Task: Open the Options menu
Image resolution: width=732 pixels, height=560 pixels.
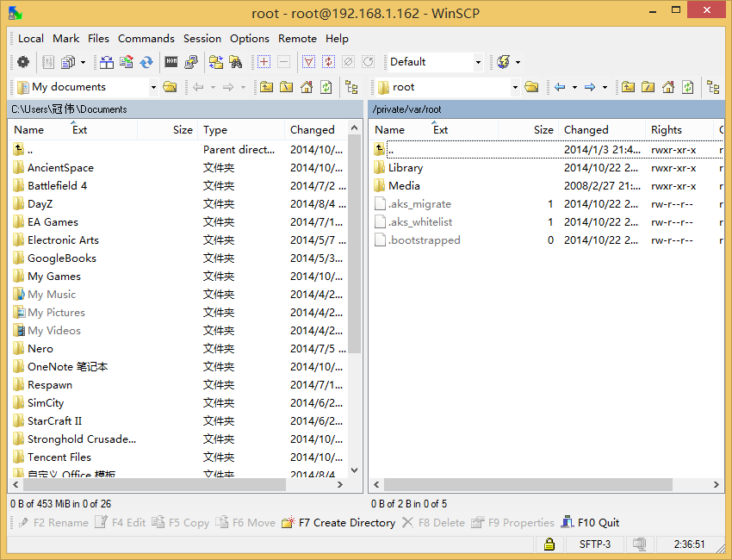Action: pyautogui.click(x=250, y=38)
